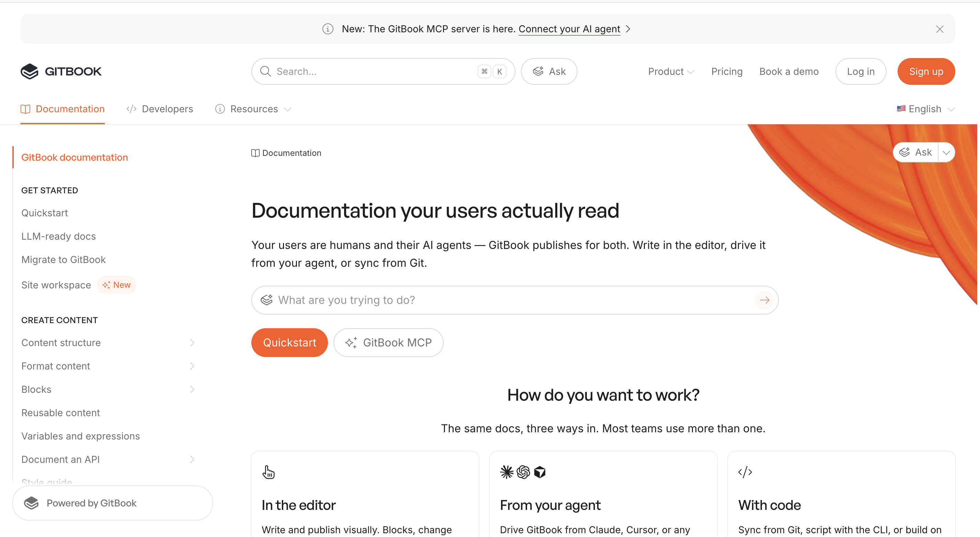Click the GET STARTED section heading
The width and height of the screenshot is (980, 537).
(x=49, y=191)
